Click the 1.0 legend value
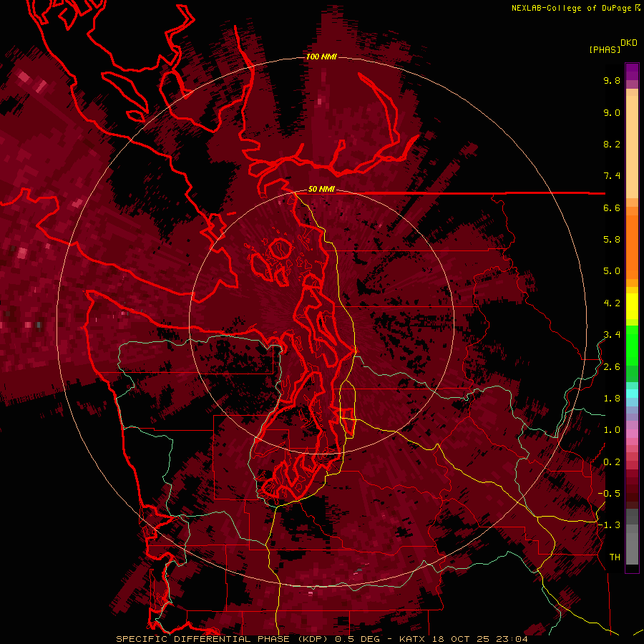This screenshot has height=644, width=644. [612, 430]
